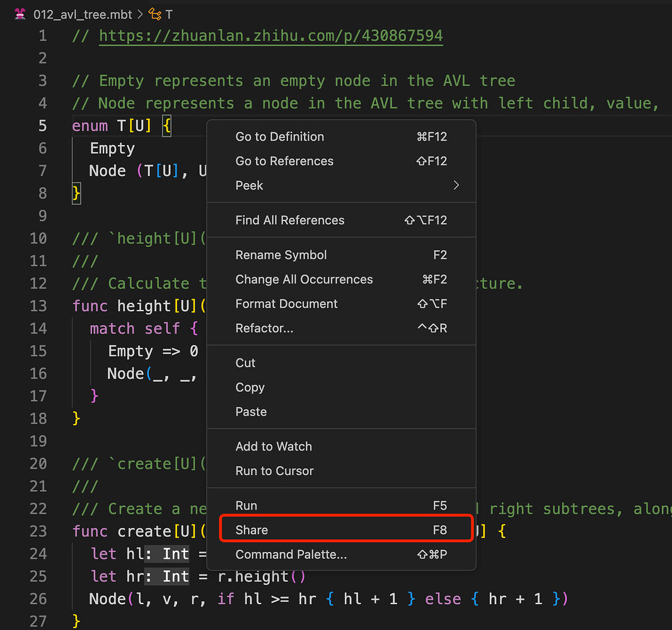Open the zhuanlan.zhihu.com link in comment
The height and width of the screenshot is (630, 672).
(x=270, y=36)
